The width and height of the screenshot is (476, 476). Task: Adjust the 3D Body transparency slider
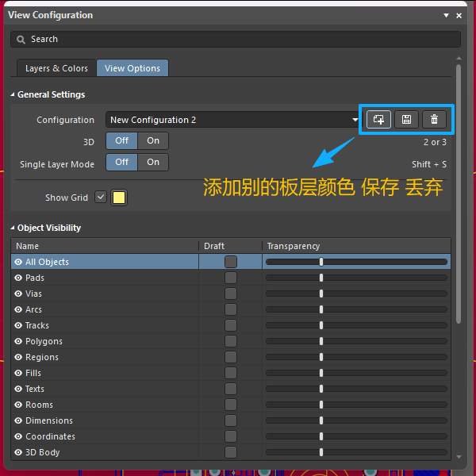(356, 452)
